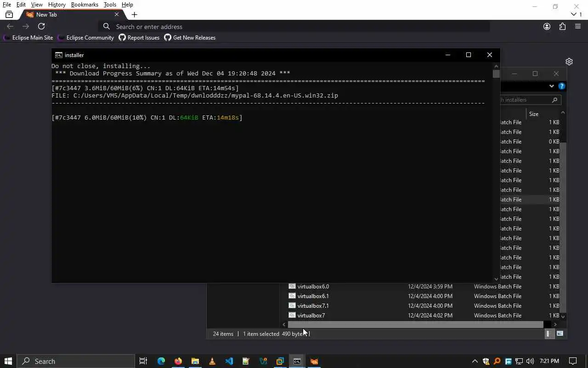Go forward with the browser forward arrow
This screenshot has width=588, height=368.
click(26, 27)
